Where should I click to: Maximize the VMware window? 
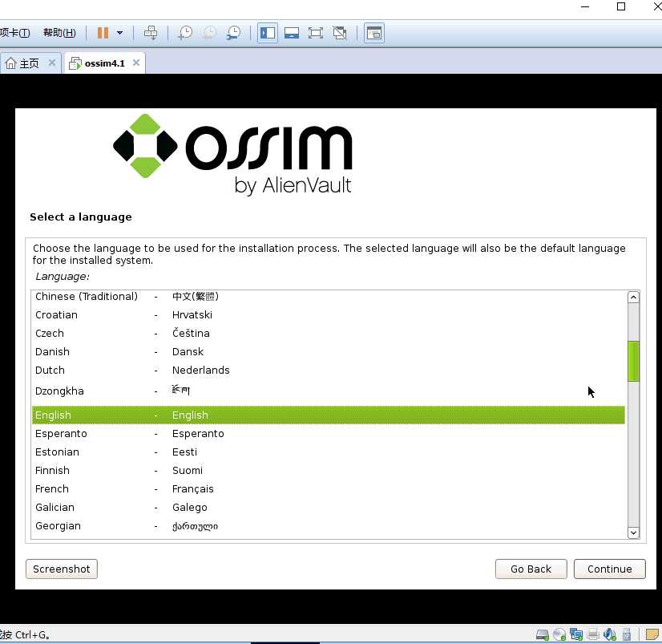621,6
